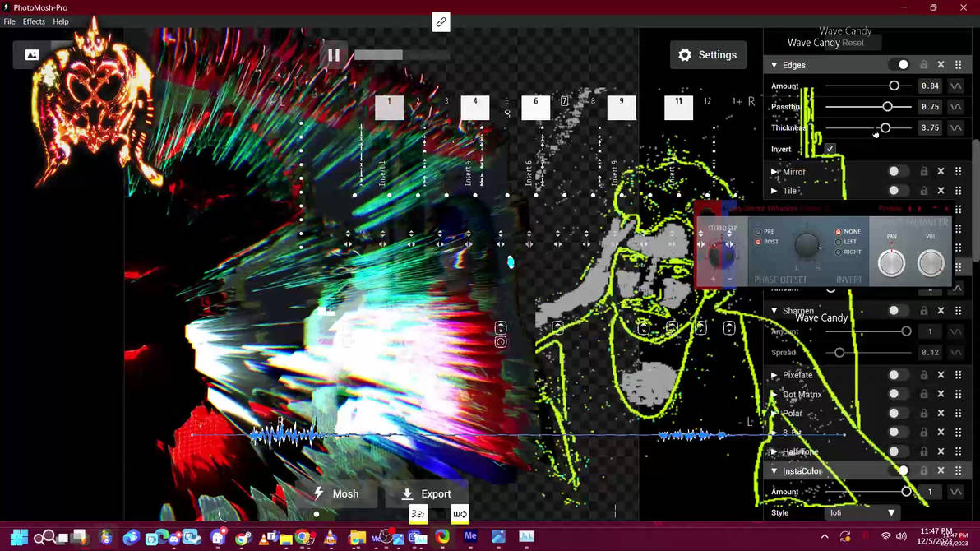Click the Edges effect drag handle
This screenshot has width=980, height=551.
(958, 64)
